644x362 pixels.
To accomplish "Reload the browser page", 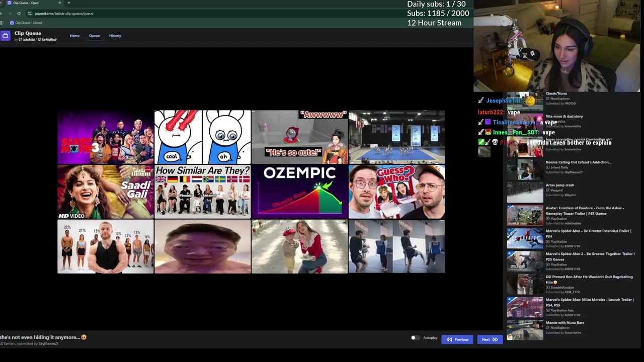I will [19, 14].
